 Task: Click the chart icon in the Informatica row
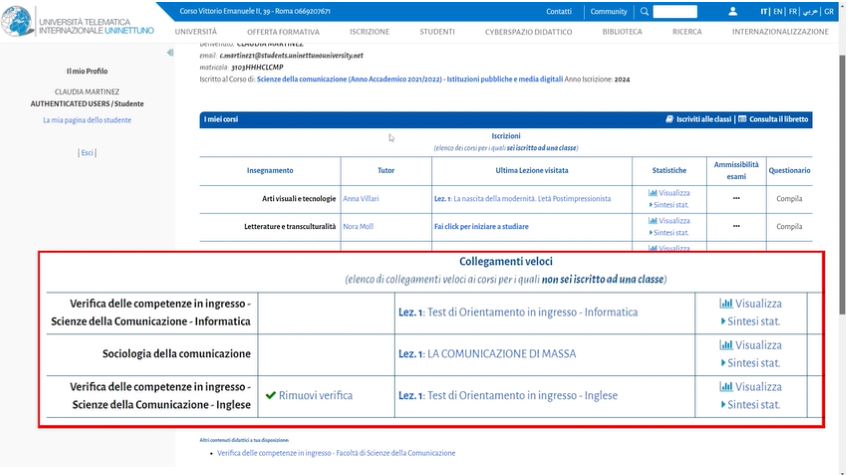[726, 303]
